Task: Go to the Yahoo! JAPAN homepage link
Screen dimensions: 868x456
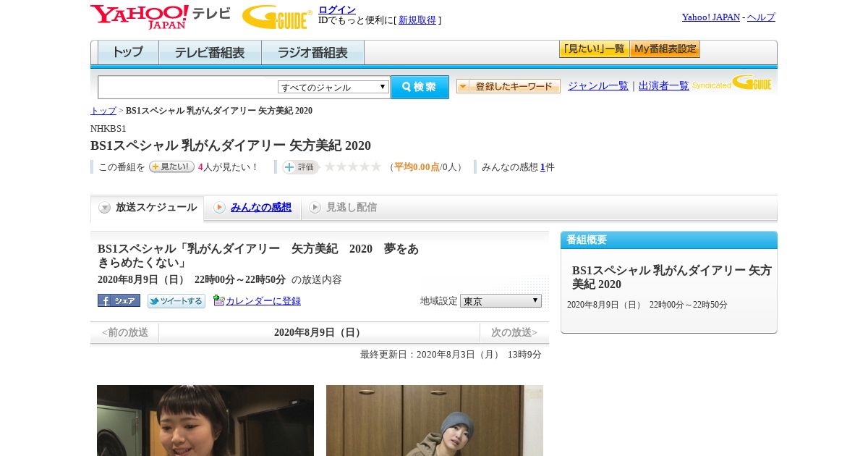Action: click(x=711, y=17)
